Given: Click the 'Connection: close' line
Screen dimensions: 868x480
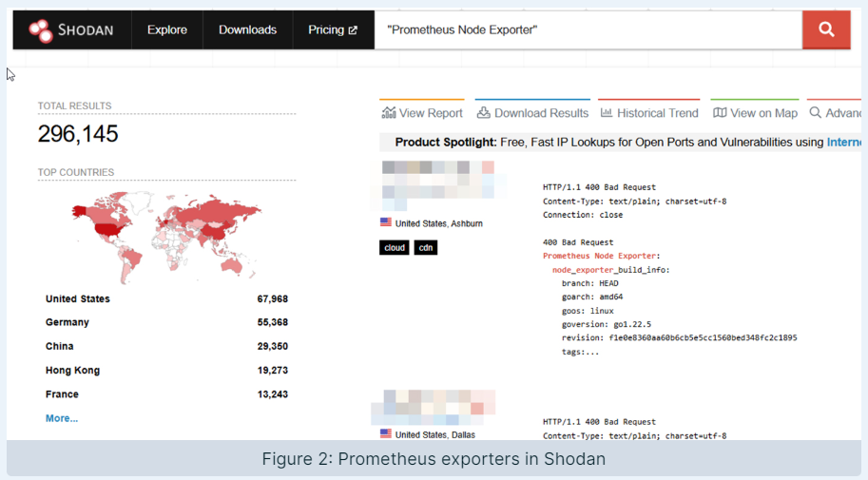Looking at the screenshot, I should coord(583,215).
